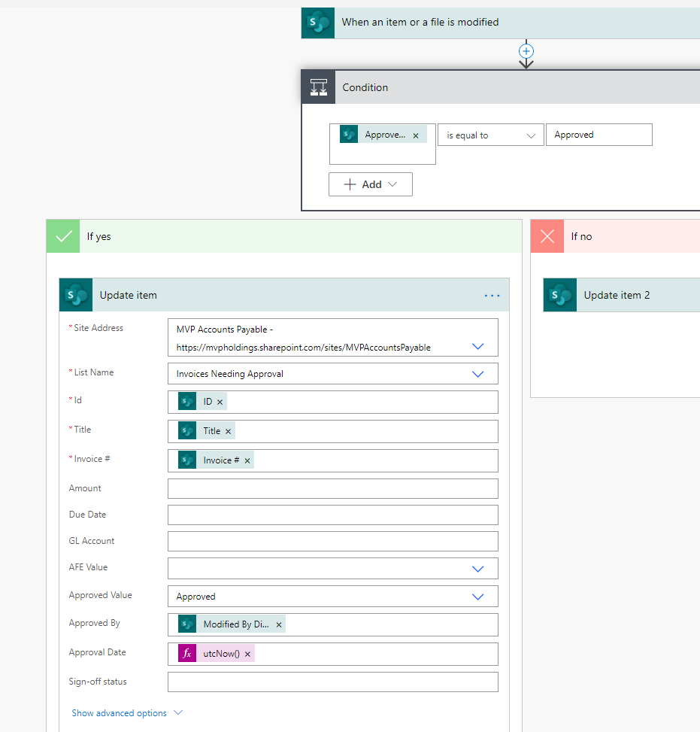The image size is (700, 732).
Task: Click the red X icon on If no branch
Action: [x=547, y=235]
